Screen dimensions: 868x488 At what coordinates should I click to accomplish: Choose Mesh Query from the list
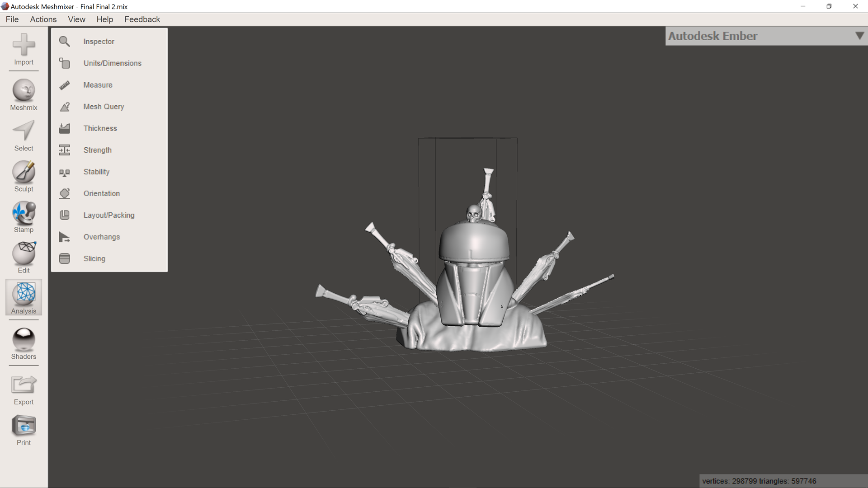pos(104,107)
